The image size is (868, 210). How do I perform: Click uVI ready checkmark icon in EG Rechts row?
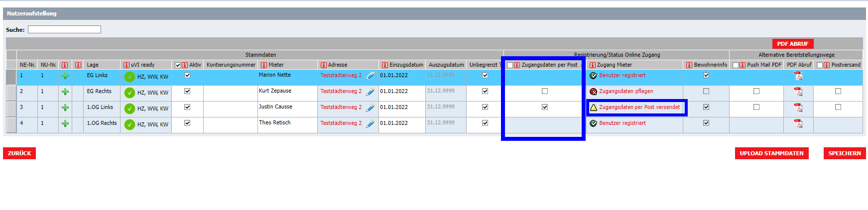(x=129, y=93)
